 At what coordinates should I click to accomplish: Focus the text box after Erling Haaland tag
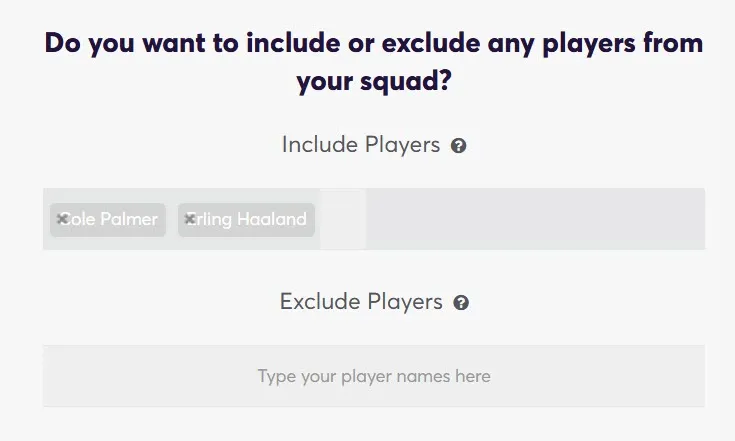click(x=342, y=219)
